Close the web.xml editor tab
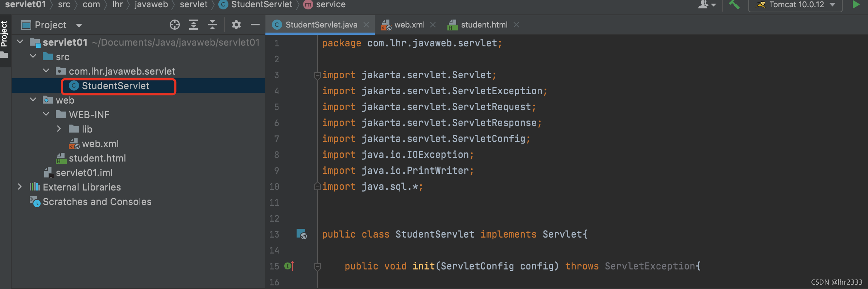The height and width of the screenshot is (289, 868). [x=433, y=25]
